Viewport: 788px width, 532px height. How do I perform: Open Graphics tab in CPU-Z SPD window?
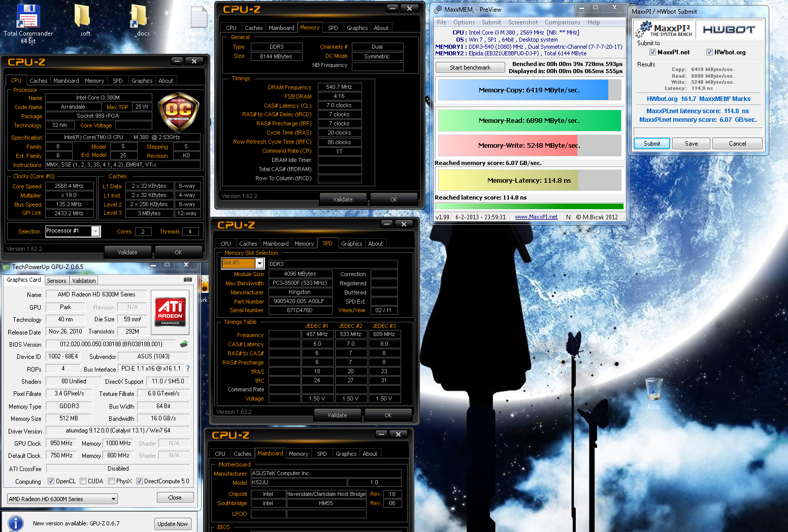coord(351,244)
